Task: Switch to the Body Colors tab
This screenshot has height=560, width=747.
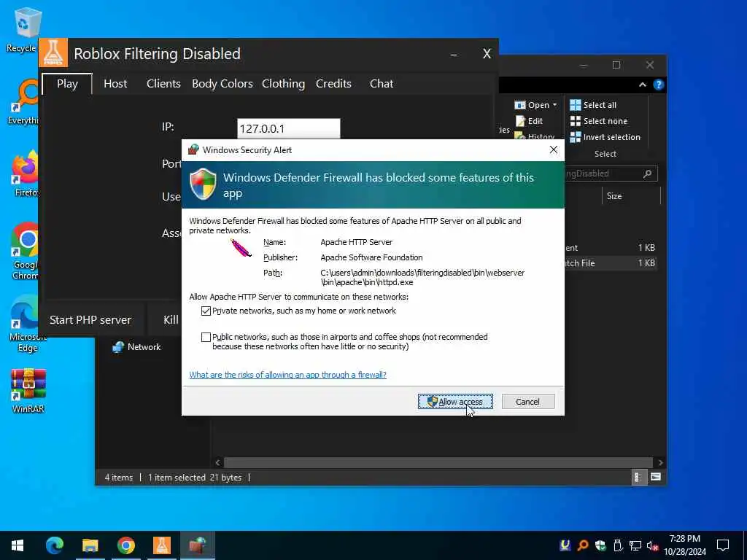Action: (x=222, y=84)
